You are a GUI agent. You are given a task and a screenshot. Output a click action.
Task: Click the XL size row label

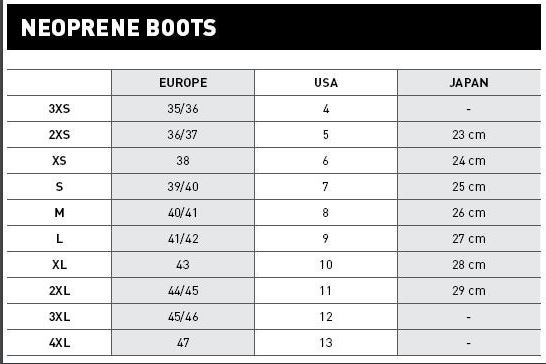tap(59, 265)
